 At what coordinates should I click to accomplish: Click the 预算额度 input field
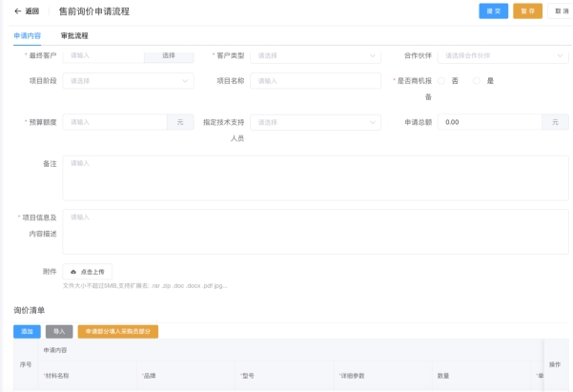coord(114,122)
